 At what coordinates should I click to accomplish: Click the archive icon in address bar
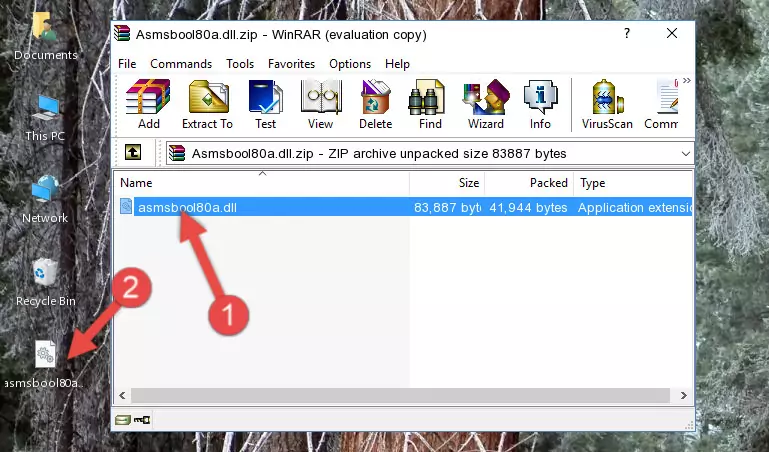[177, 153]
